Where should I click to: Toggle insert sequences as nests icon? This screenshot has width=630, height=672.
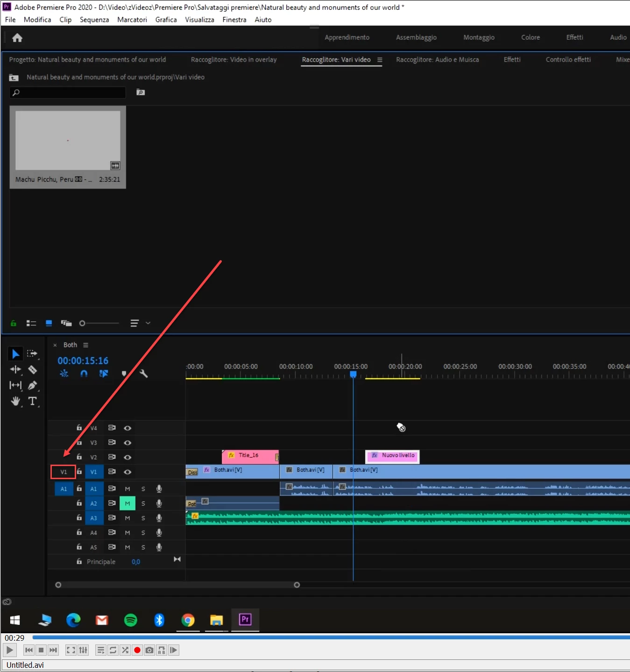coord(64,374)
